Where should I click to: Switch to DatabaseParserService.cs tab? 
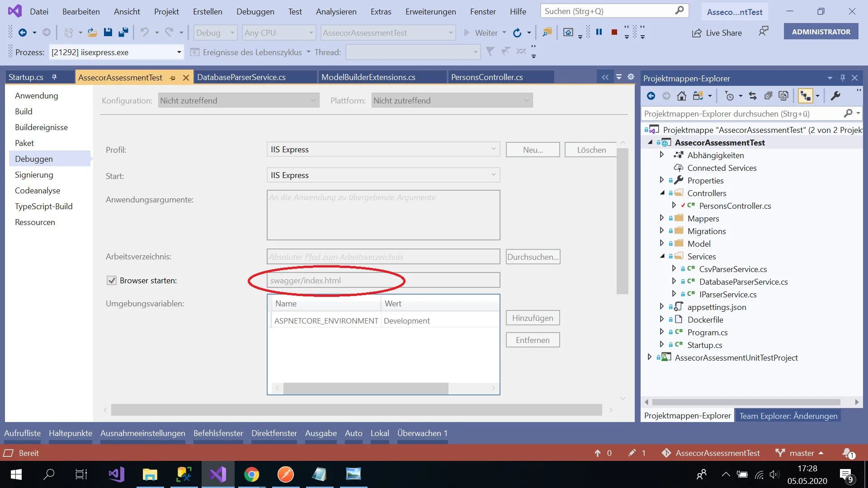point(241,77)
